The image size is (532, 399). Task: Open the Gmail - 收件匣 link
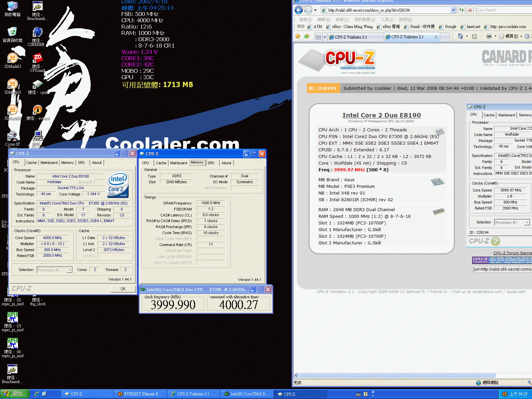(x=419, y=27)
